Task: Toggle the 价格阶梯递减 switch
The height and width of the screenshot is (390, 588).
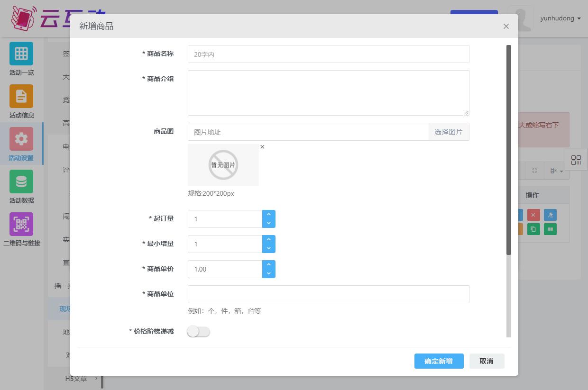Action: [x=198, y=332]
